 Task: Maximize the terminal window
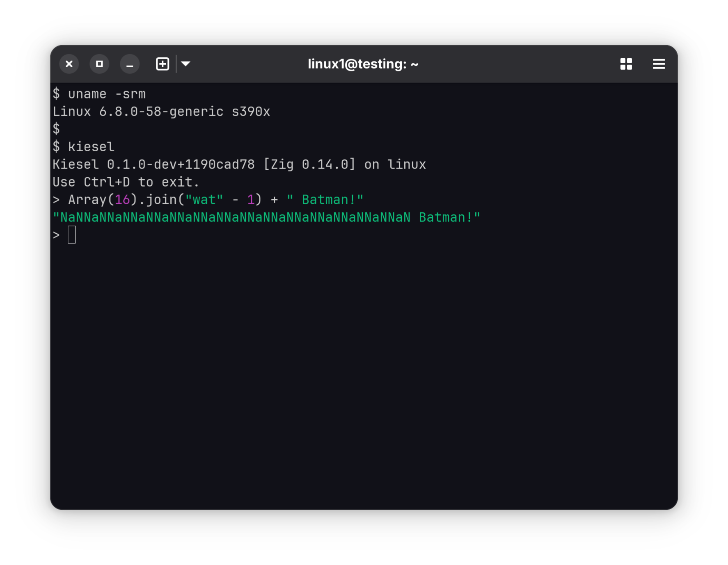tap(99, 64)
